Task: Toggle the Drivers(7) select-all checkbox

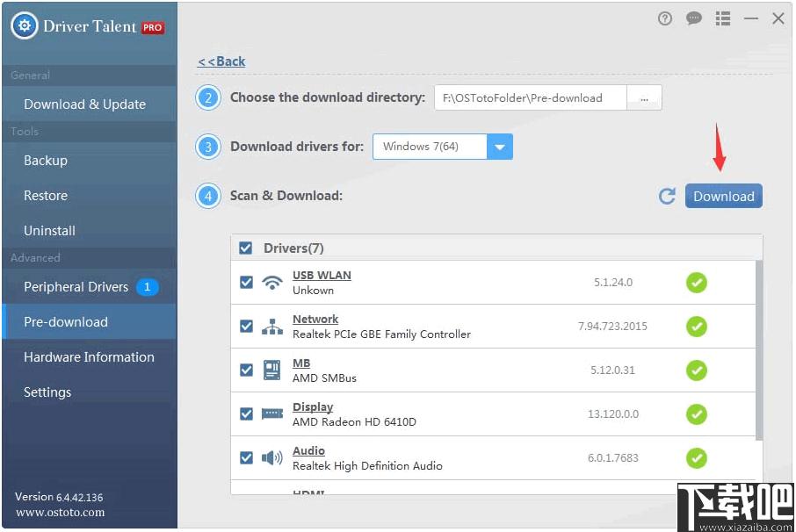Action: coord(246,248)
